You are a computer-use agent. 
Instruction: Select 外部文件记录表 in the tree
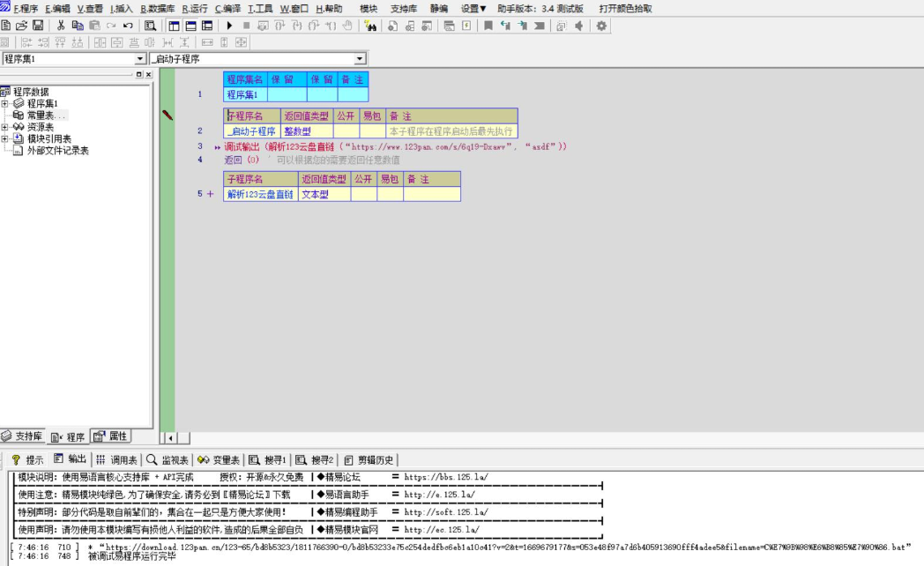coord(57,151)
